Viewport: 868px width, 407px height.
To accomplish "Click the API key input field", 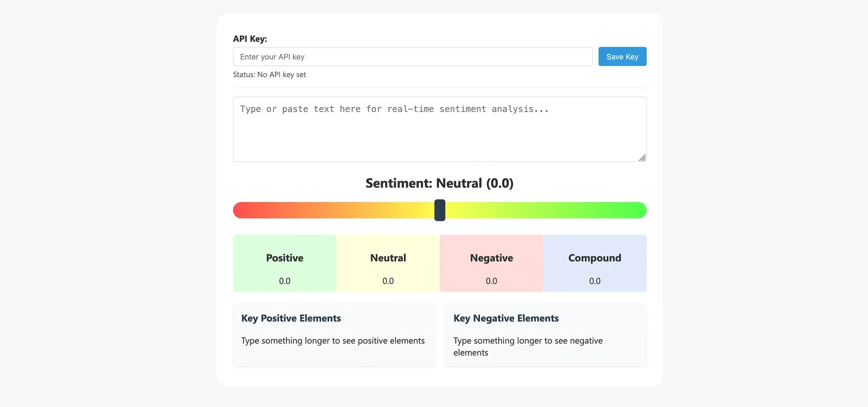I will tap(412, 57).
